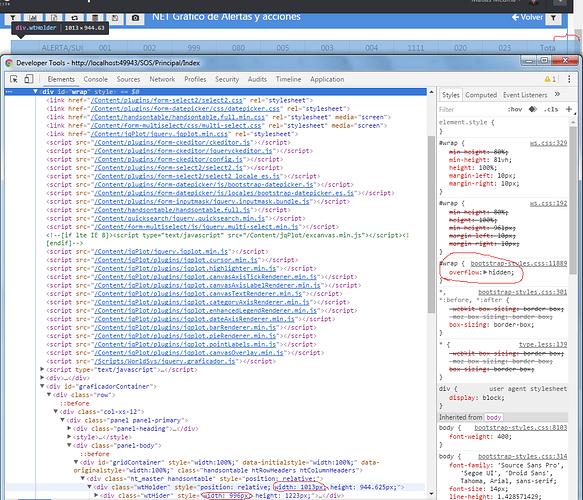Image resolution: width=583 pixels, height=500 pixels.
Task: Show more sidebar tabs via chevron
Action: tap(557, 94)
